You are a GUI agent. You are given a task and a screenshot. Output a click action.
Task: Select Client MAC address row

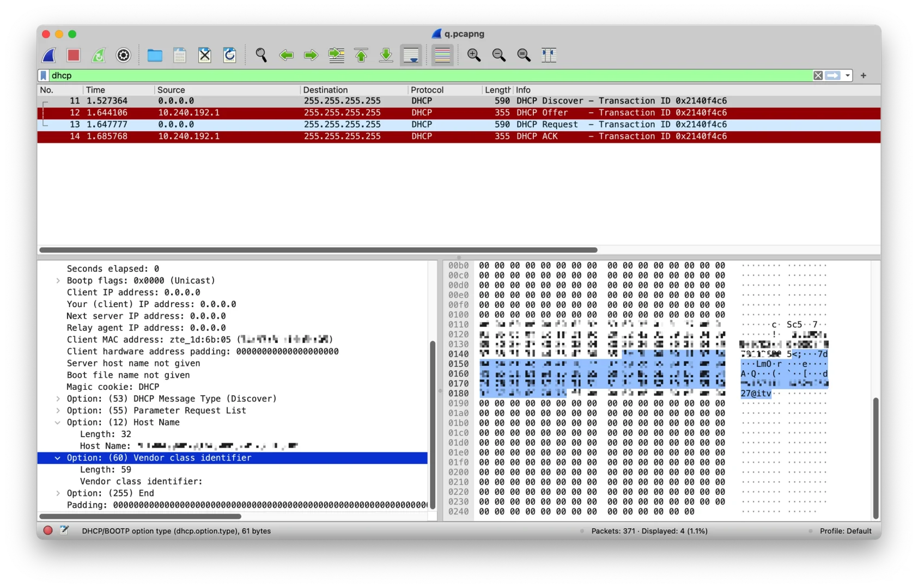coord(233,340)
